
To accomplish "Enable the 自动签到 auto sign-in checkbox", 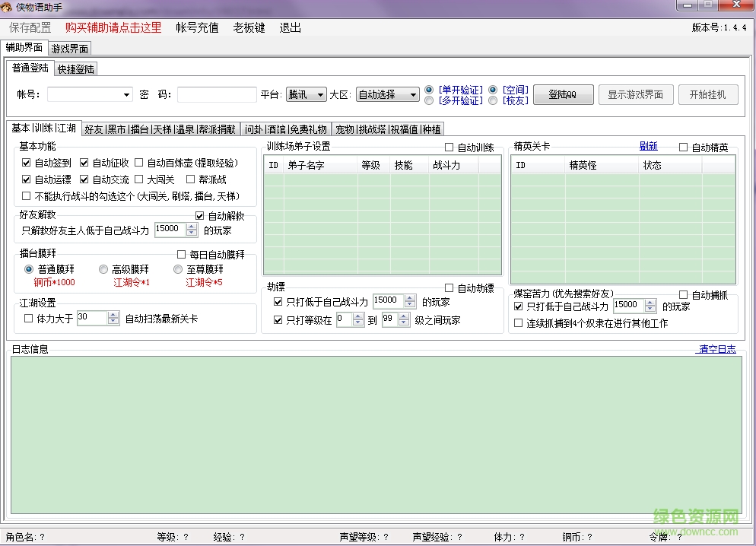I will [27, 162].
